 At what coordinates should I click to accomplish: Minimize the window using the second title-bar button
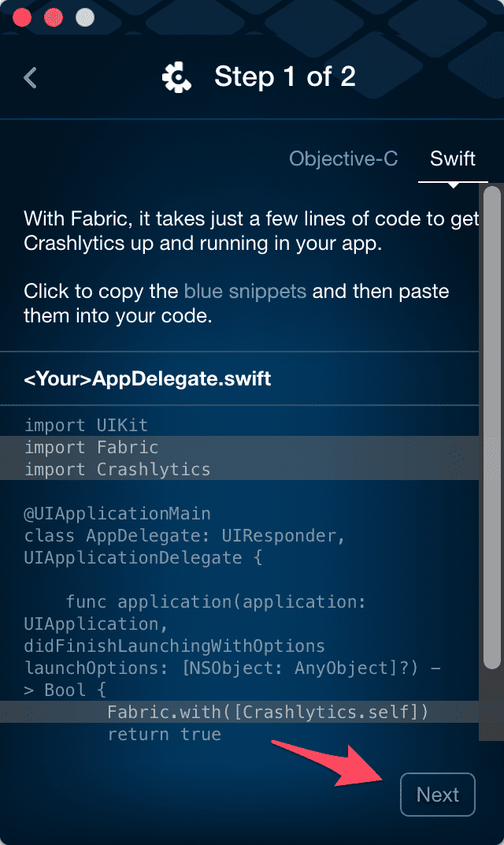pos(53,17)
